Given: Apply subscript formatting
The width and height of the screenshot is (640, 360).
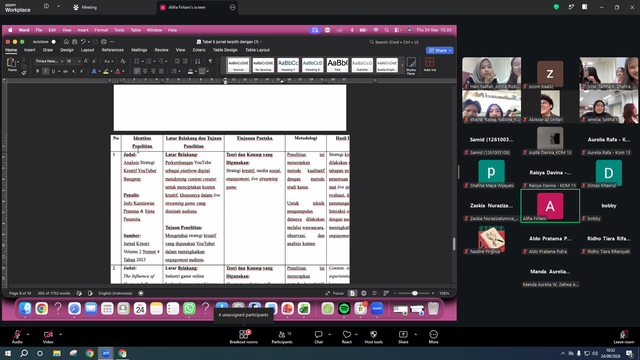Looking at the screenshot, I should [74, 71].
